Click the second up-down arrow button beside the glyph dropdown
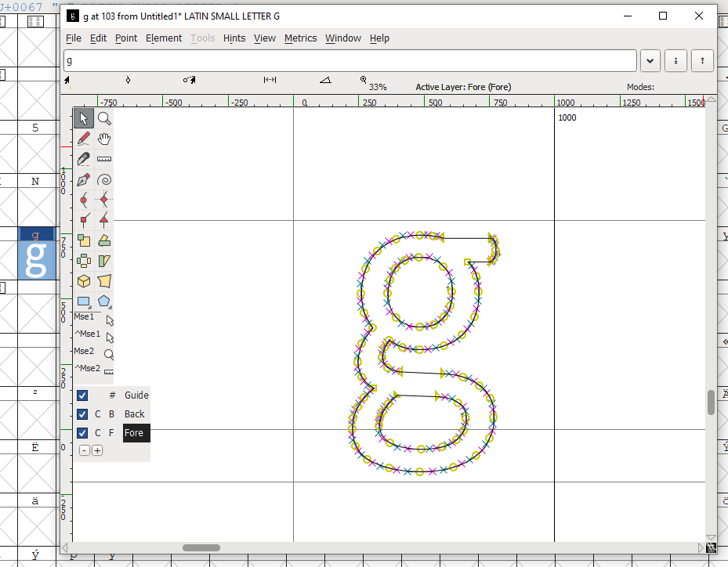Screen dimensions: 728x567 pos(702,61)
